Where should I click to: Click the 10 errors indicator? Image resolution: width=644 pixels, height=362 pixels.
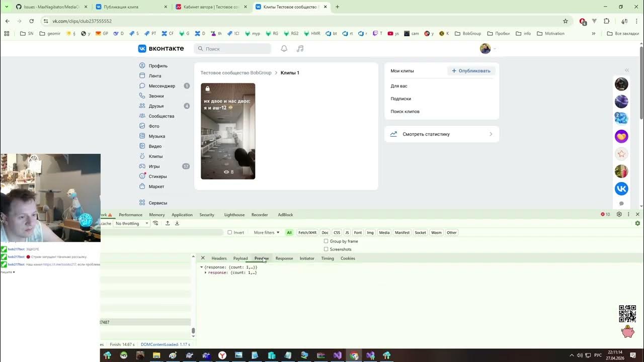point(605,215)
